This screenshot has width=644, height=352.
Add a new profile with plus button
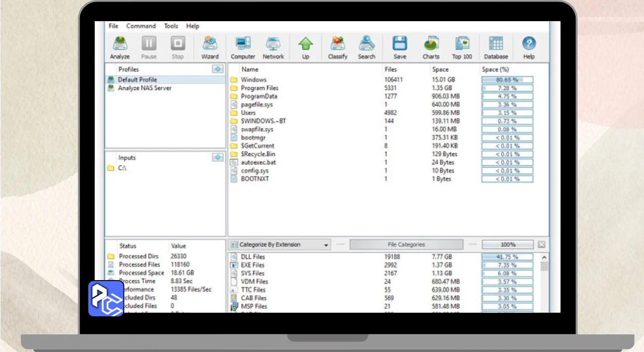coord(218,69)
